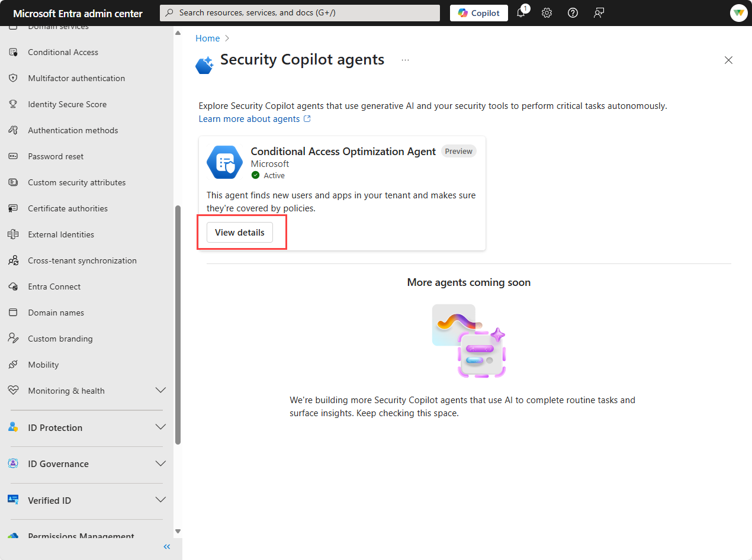The width and height of the screenshot is (752, 560).
Task: Click the External Identities icon
Action: (13, 234)
